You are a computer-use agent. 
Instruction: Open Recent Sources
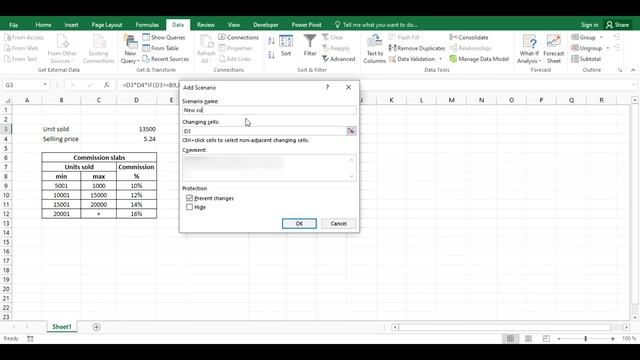pyautogui.click(x=166, y=59)
